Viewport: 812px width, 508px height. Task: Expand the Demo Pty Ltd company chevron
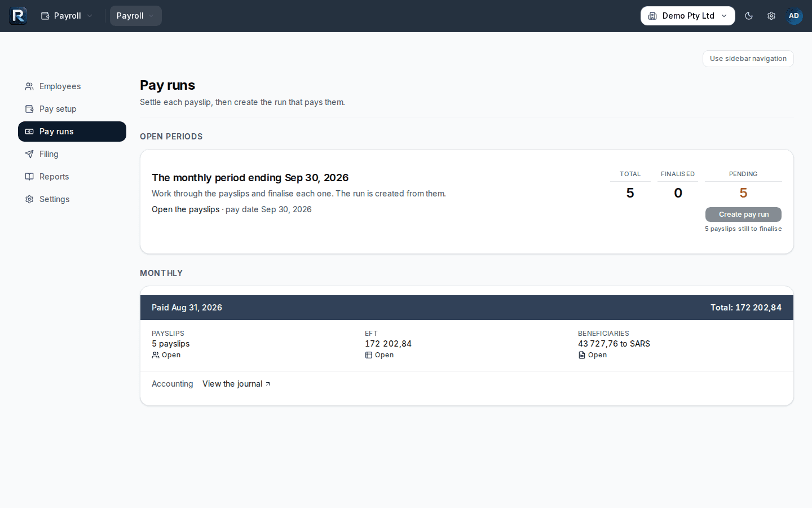(x=724, y=16)
